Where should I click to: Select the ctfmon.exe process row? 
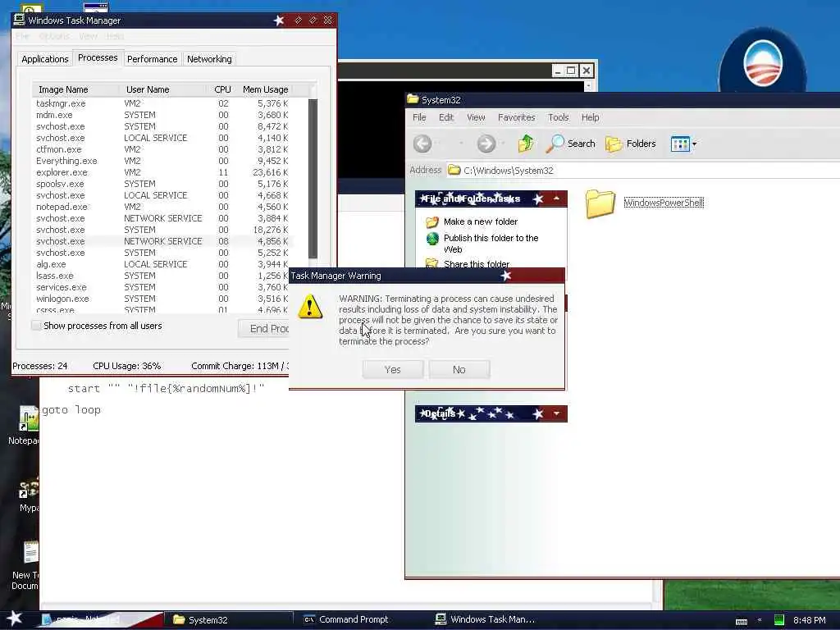pyautogui.click(x=162, y=149)
